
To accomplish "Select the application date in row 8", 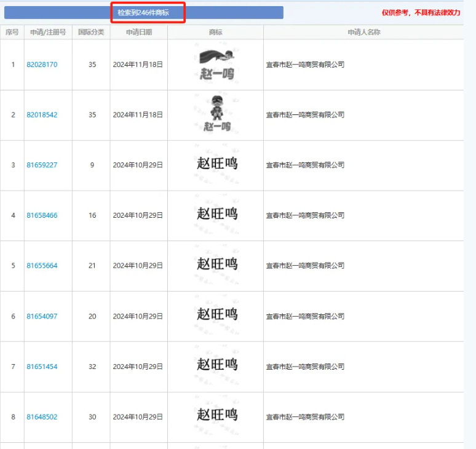I will pyautogui.click(x=138, y=417).
